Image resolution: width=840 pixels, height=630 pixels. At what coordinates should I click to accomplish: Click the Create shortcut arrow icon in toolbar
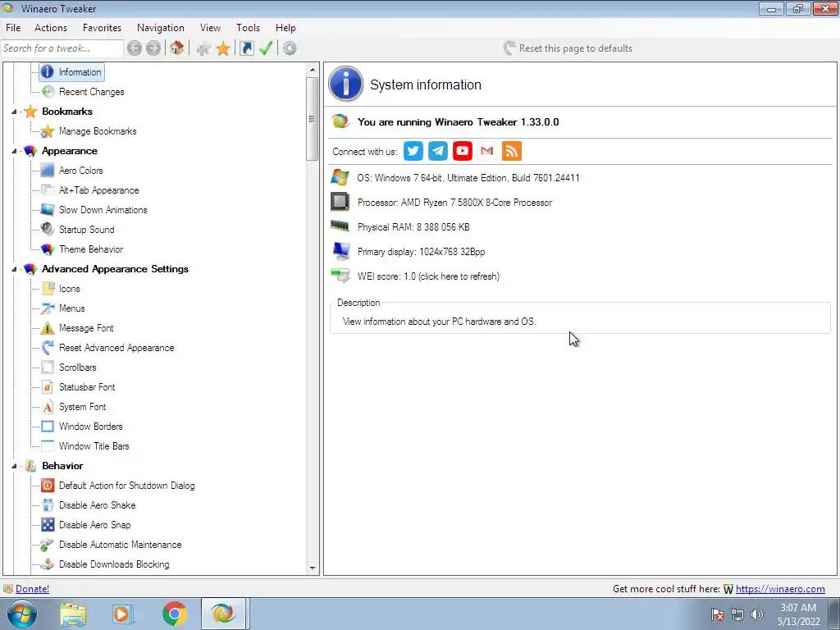(x=246, y=48)
